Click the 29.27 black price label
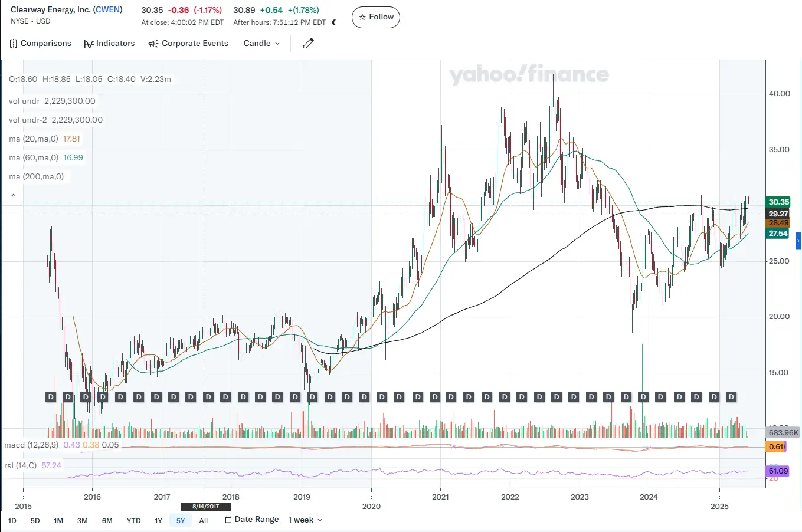Viewport: 802px width, 532px height. click(778, 214)
